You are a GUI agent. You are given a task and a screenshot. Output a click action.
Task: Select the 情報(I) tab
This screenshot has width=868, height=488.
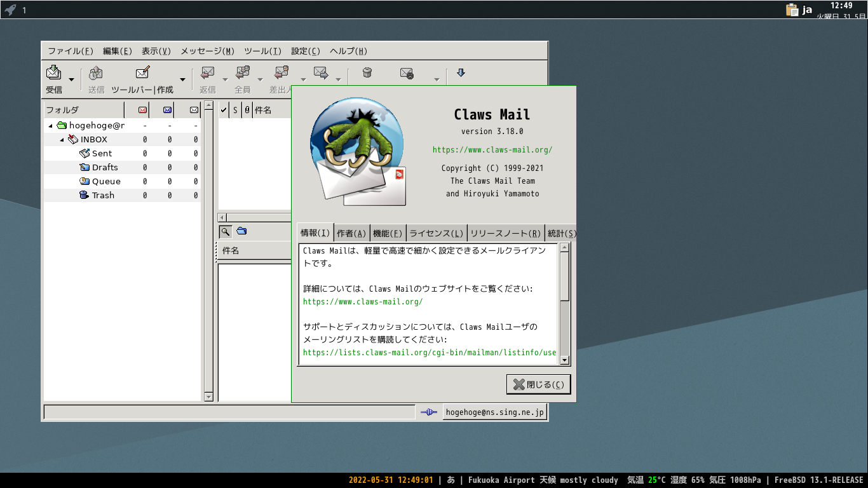tap(315, 233)
